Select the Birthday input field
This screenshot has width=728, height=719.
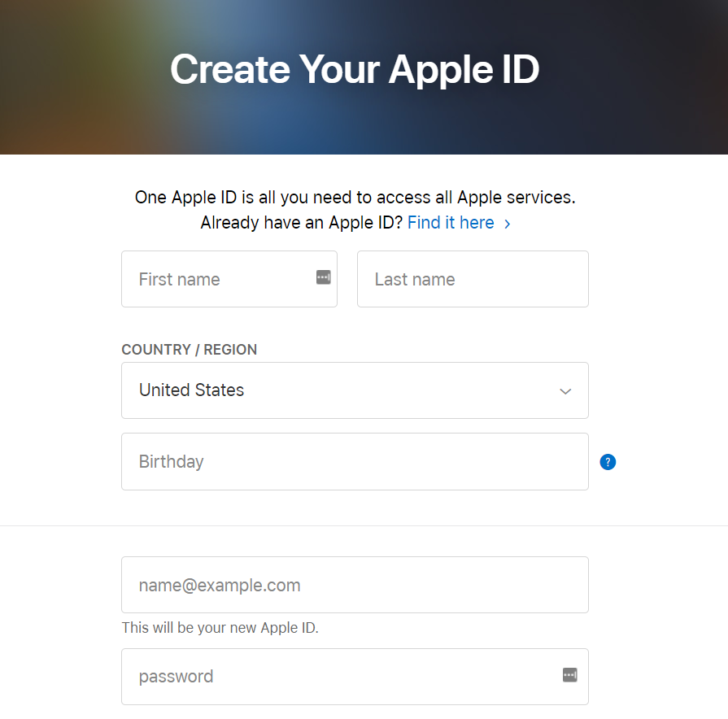355,461
